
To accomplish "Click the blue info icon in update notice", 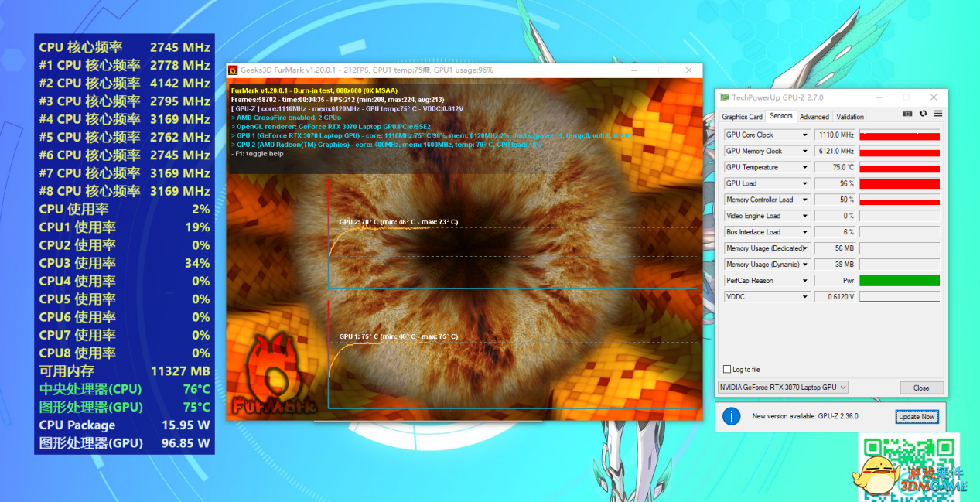I will 731,416.
